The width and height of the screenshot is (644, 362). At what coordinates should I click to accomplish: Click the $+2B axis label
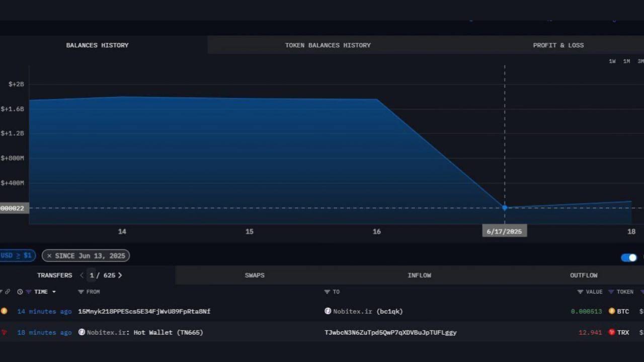[16, 84]
